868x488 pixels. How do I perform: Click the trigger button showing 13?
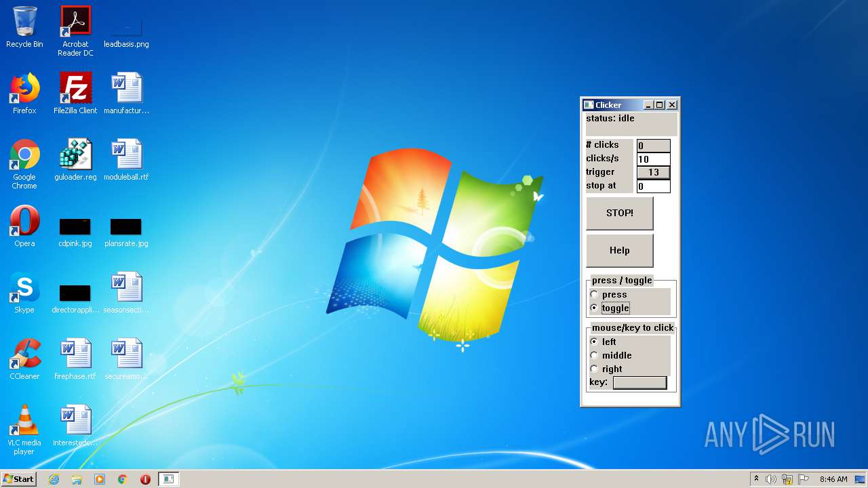[654, 172]
